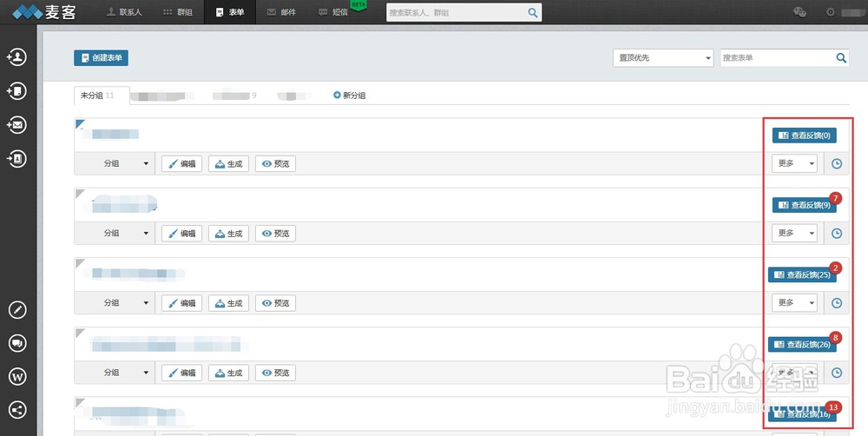Click magnifier icon in top contact search
This screenshot has height=436, width=868.
coord(533,13)
